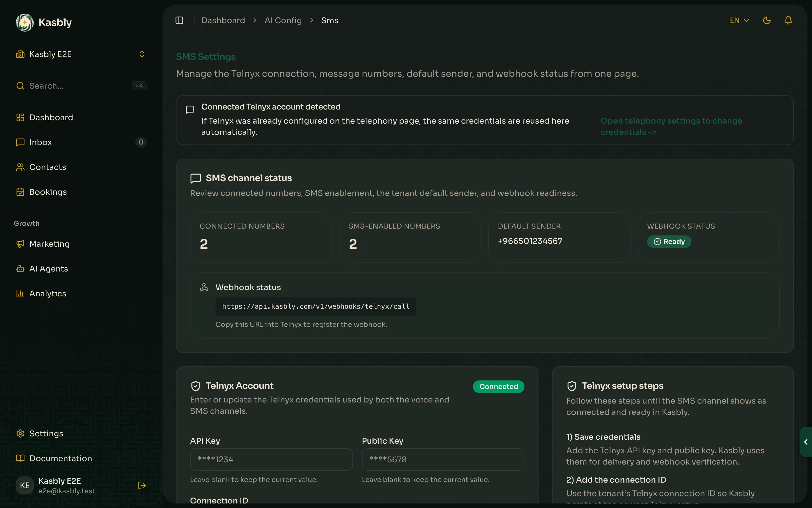Image resolution: width=812 pixels, height=508 pixels.
Task: Select AI Agents in sidebar
Action: [x=81, y=268]
